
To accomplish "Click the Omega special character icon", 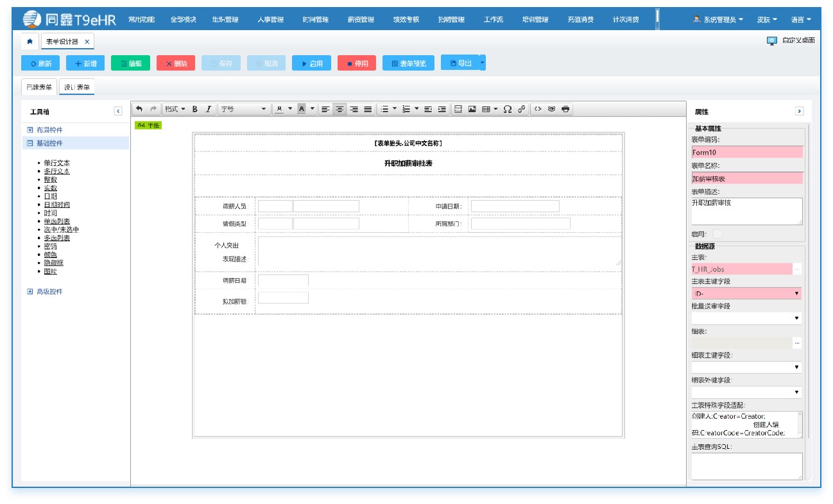I will click(x=507, y=109).
